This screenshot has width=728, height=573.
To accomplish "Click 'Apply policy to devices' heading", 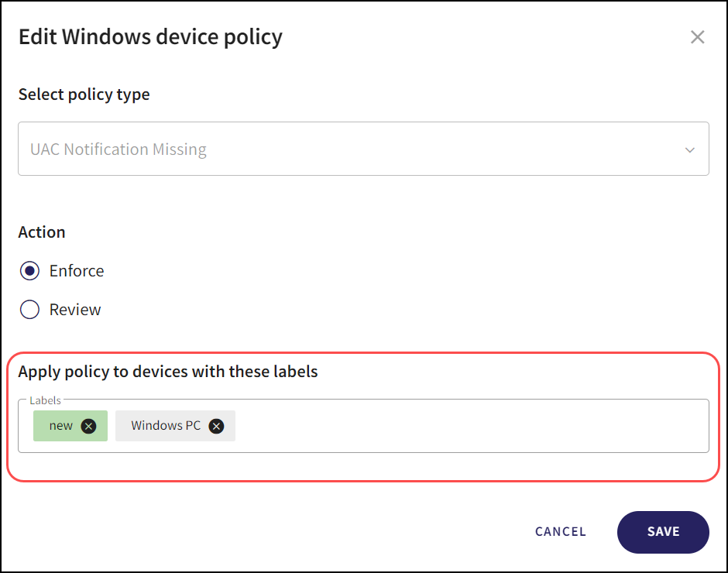I will pos(168,372).
